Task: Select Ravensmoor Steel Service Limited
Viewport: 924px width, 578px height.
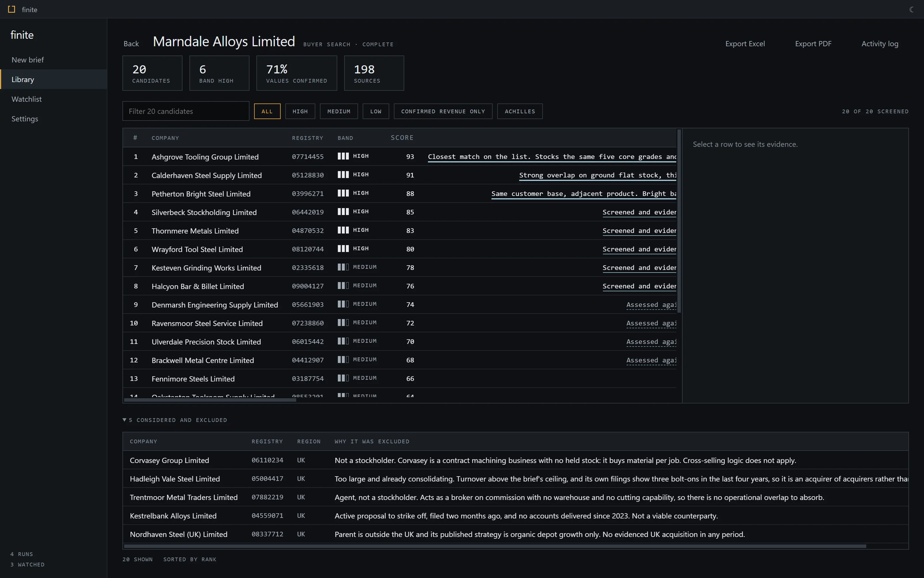Action: tap(399, 323)
